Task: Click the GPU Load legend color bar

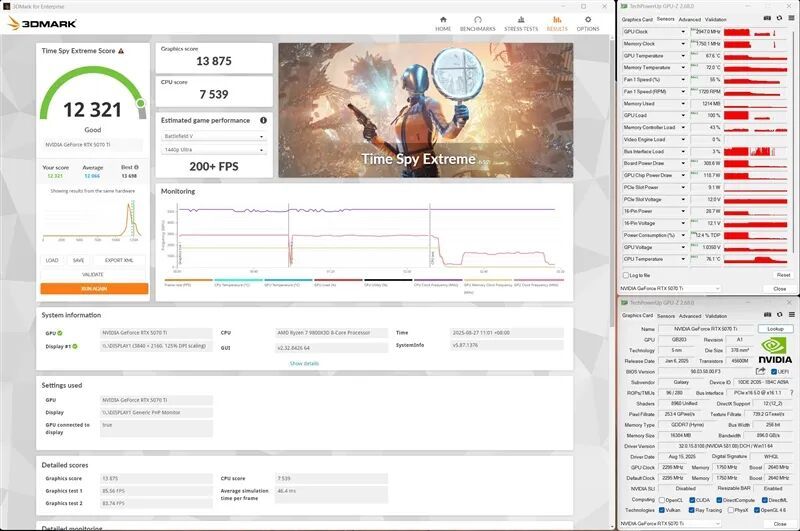Action: click(x=338, y=280)
